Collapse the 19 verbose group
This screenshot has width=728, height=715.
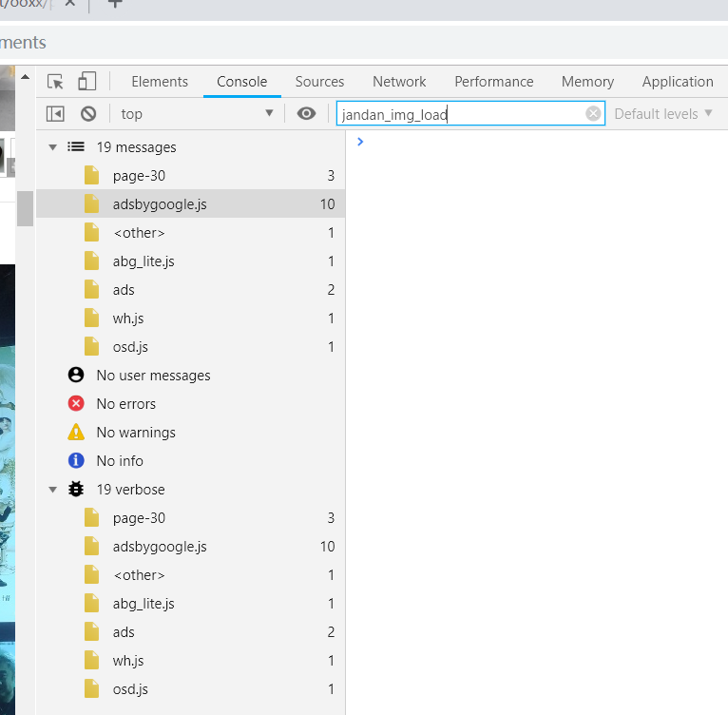coord(53,490)
